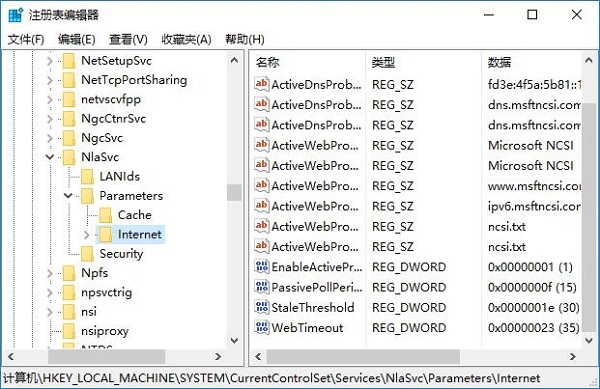Click the NgcCtnrSvc folder icon
This screenshot has width=600, height=389.
(69, 119)
